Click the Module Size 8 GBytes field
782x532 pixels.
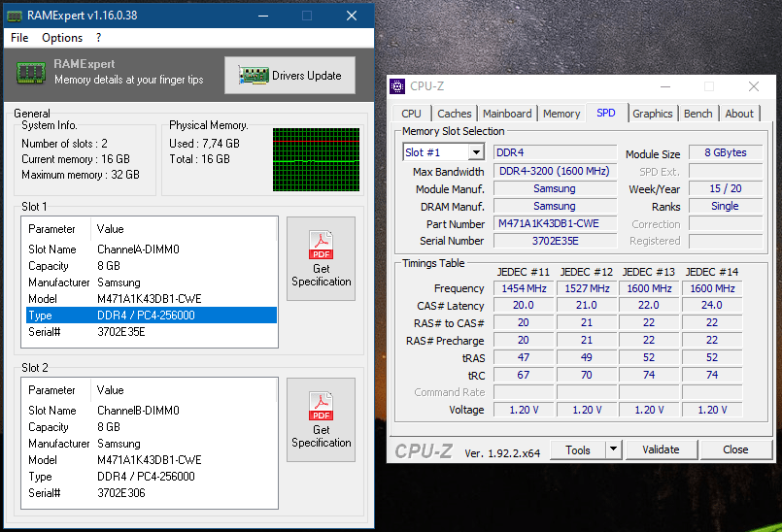(726, 152)
